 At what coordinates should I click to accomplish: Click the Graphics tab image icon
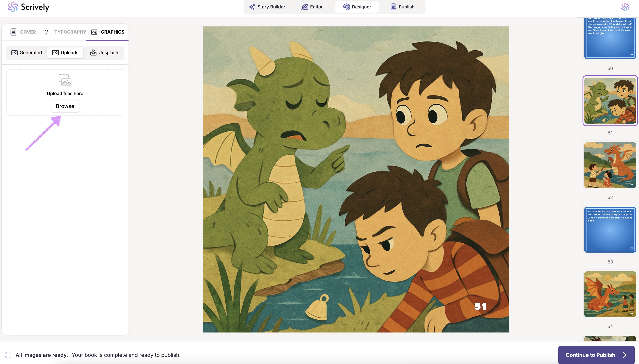(94, 32)
